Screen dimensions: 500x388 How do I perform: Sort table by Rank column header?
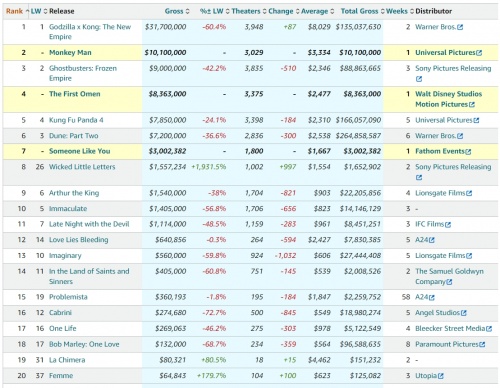(x=14, y=11)
